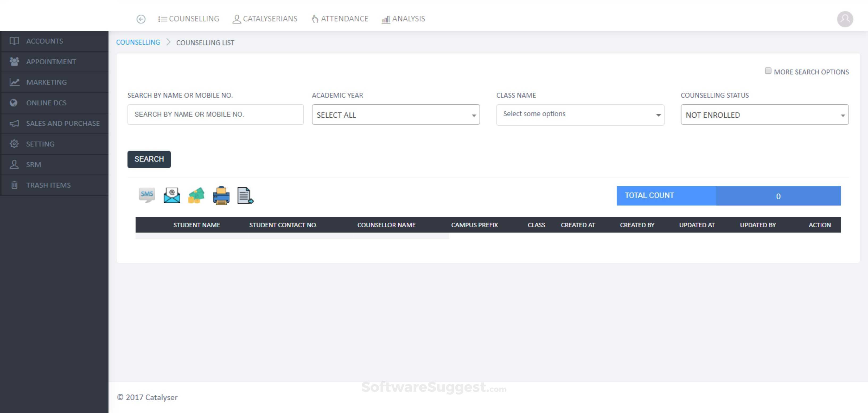This screenshot has width=868, height=413.
Task: Open the Accounts sidebar section
Action: pyautogui.click(x=44, y=41)
